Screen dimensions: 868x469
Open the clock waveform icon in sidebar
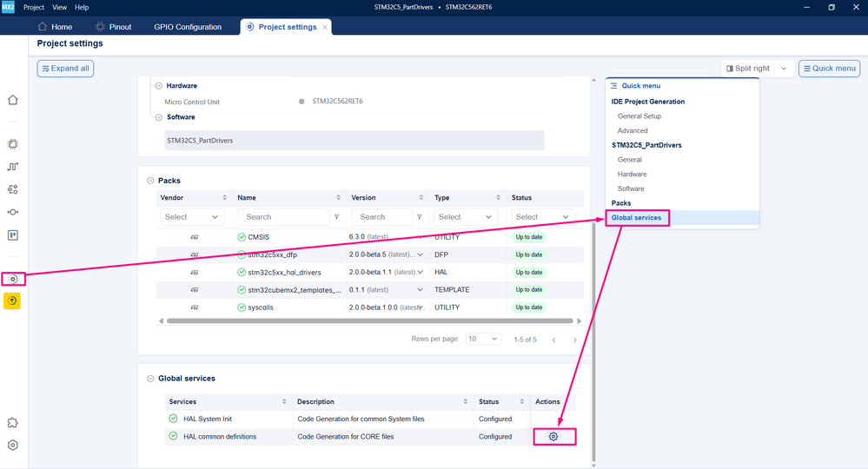pos(13,167)
